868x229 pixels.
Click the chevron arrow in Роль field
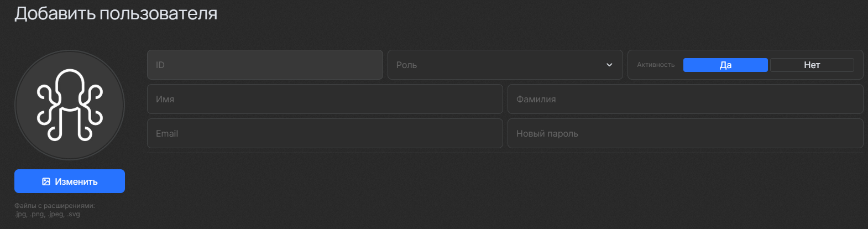coord(609,65)
